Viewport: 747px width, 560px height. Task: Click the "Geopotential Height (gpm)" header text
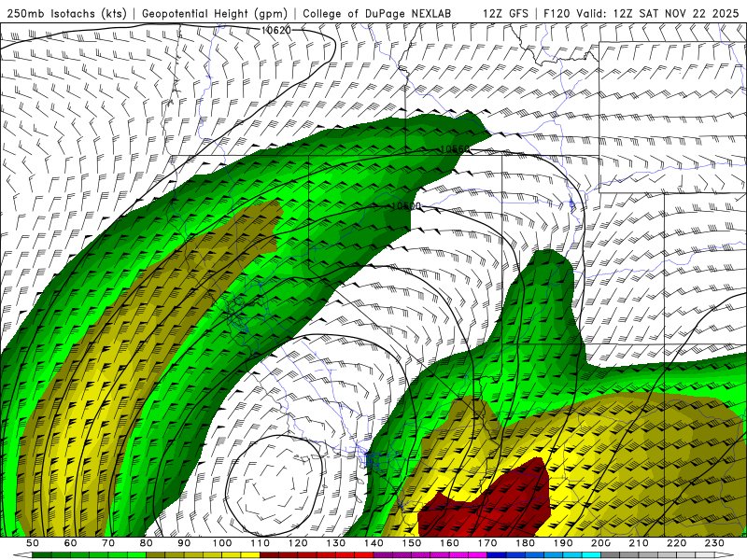pyautogui.click(x=215, y=14)
